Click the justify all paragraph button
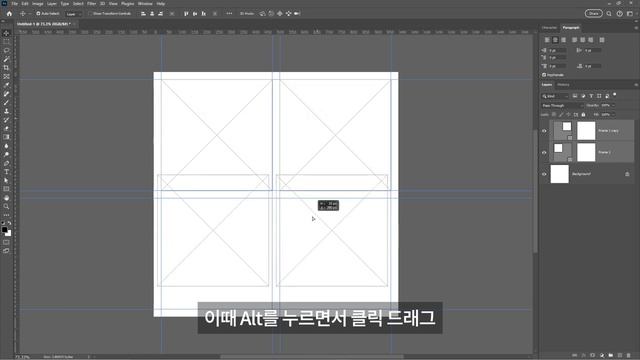The image size is (640, 360). 602,40
